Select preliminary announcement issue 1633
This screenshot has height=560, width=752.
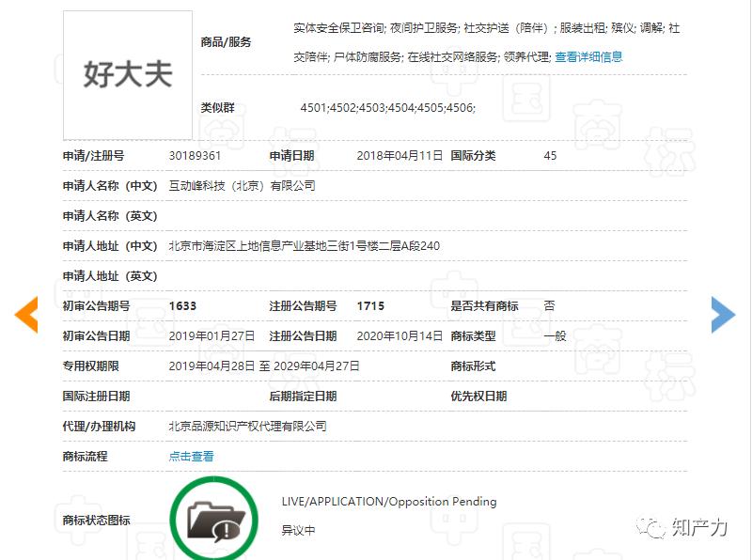tap(182, 306)
